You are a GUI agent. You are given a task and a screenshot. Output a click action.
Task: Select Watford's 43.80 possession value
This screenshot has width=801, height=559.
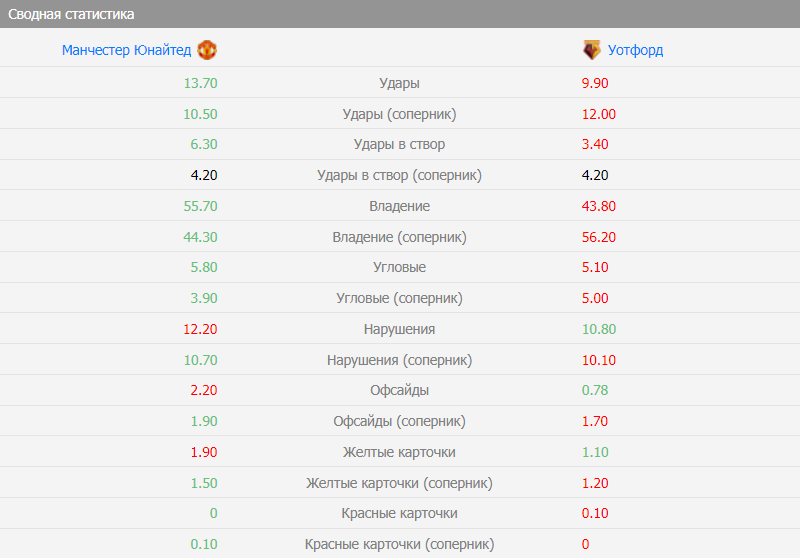coord(598,206)
